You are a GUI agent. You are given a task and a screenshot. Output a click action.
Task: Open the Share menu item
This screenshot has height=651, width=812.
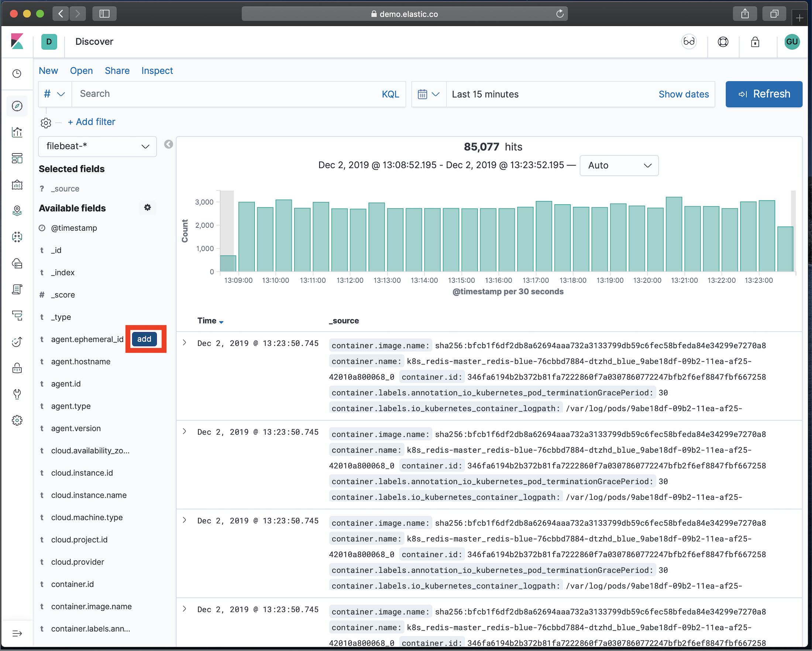pyautogui.click(x=117, y=71)
